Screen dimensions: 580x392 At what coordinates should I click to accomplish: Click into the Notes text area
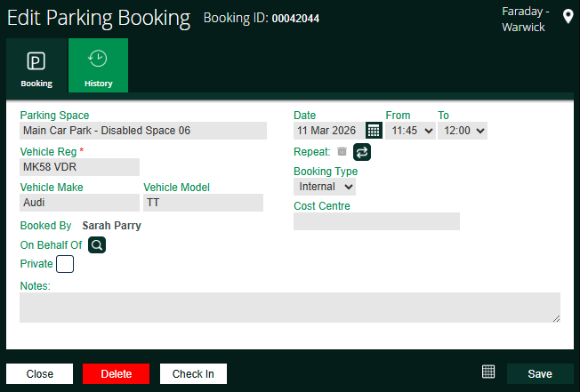point(289,308)
